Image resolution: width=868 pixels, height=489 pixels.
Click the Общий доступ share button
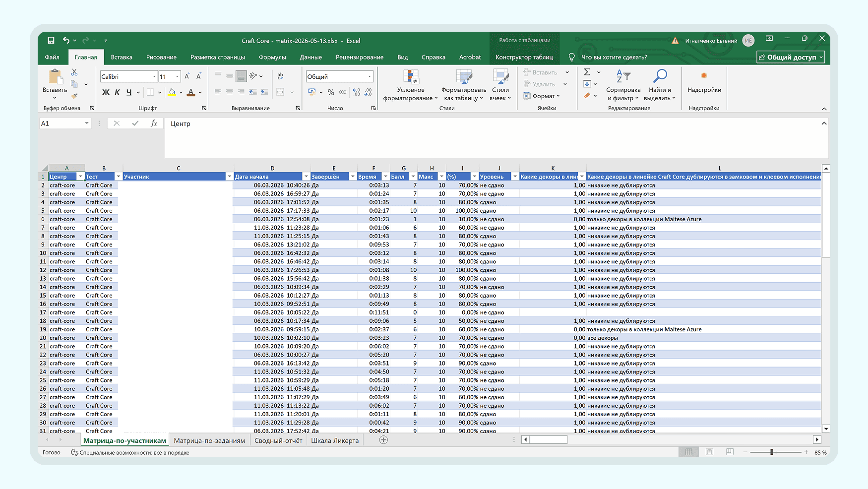coord(791,57)
